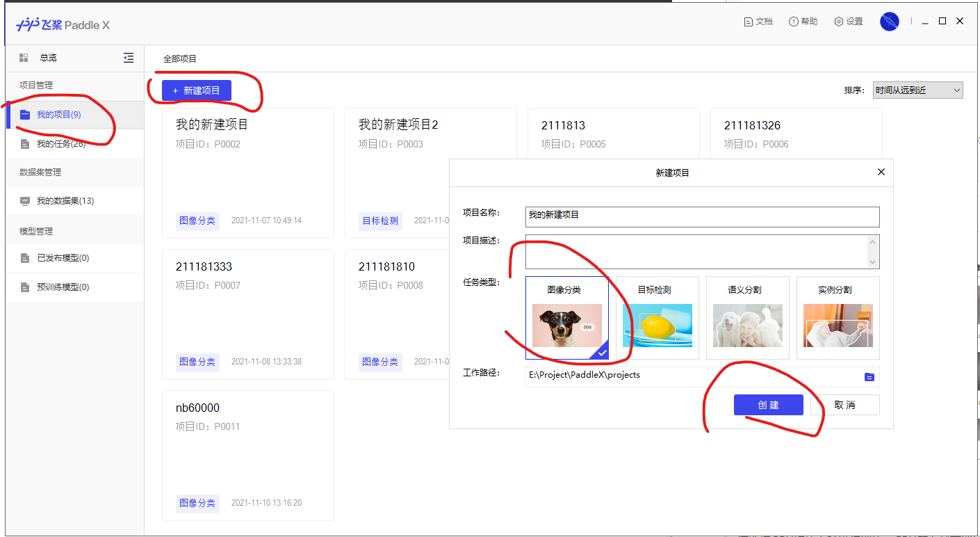
Task: Click the 创建 button
Action: 768,405
